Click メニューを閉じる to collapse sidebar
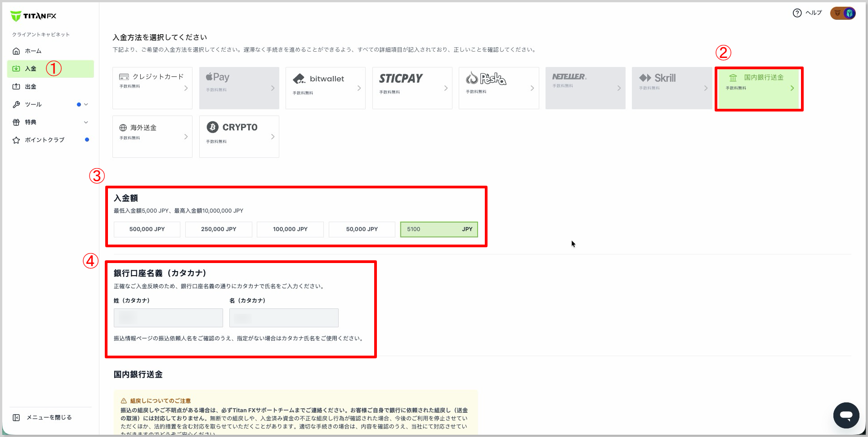This screenshot has height=437, width=868. point(49,418)
